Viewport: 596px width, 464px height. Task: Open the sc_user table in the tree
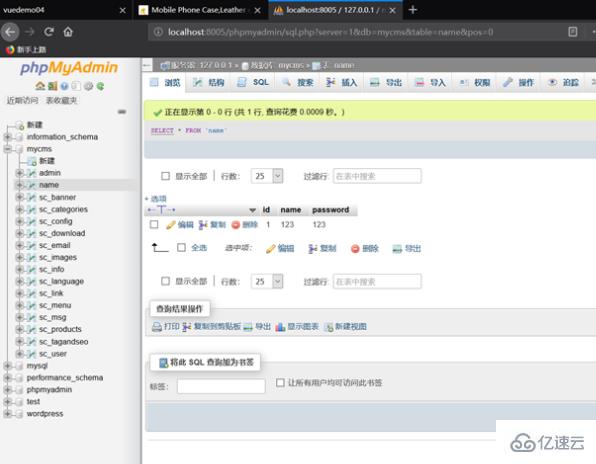(53, 354)
